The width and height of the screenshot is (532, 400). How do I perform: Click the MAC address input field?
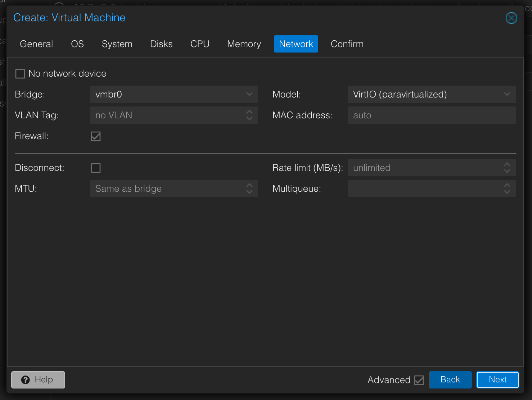[432, 115]
